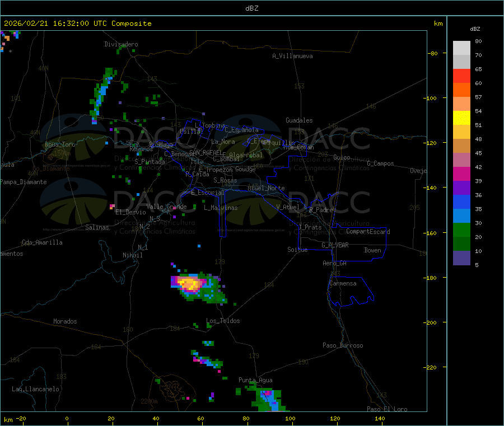Click the Paso_Barroso map label
This screenshot has width=504, height=426.
[343, 345]
